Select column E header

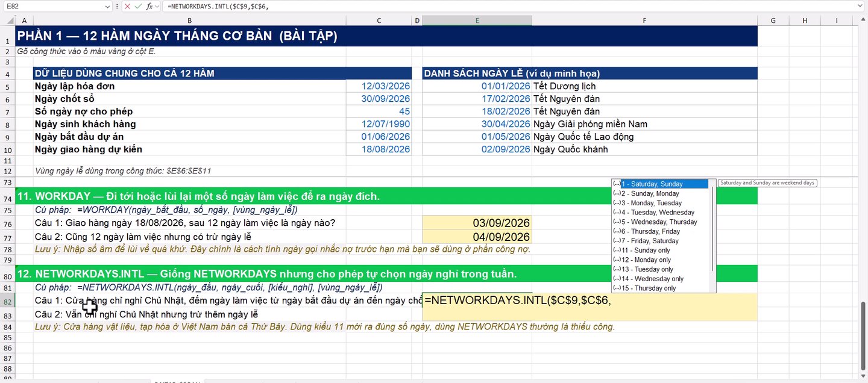pos(477,20)
